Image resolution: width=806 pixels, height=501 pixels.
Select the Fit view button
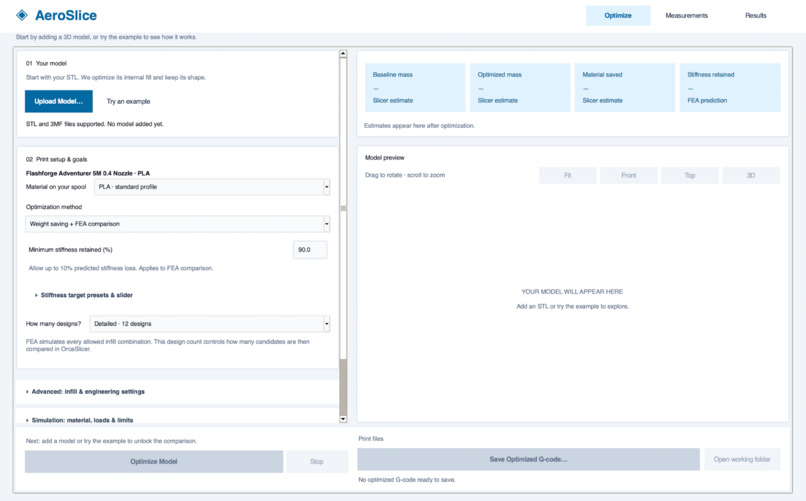point(567,175)
